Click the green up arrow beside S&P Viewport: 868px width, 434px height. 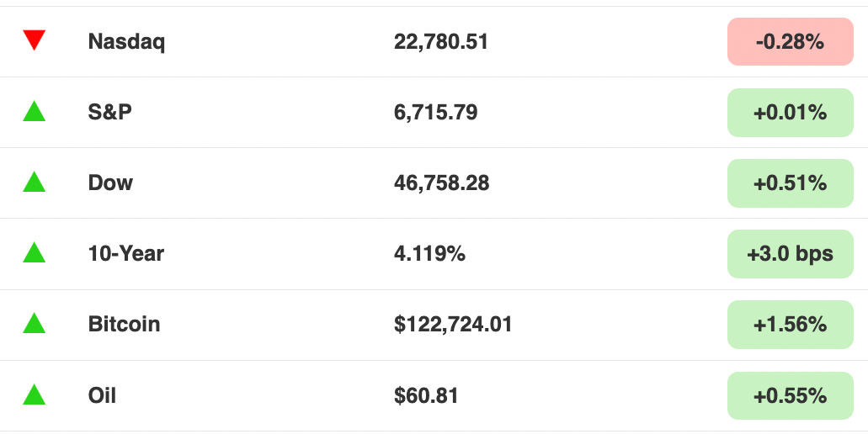pyautogui.click(x=34, y=111)
